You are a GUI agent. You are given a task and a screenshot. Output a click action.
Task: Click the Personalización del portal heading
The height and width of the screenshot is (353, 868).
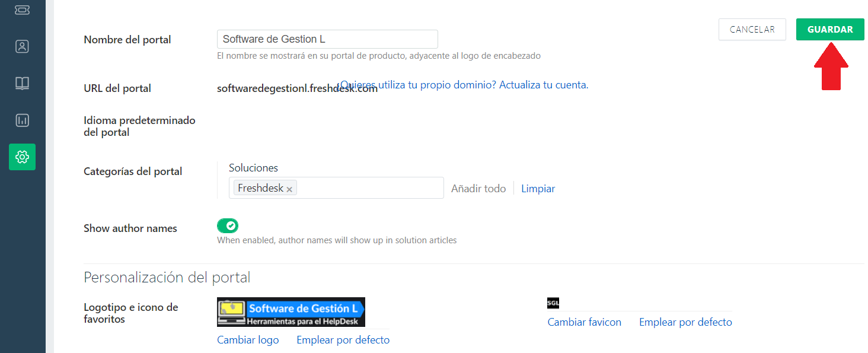[167, 277]
